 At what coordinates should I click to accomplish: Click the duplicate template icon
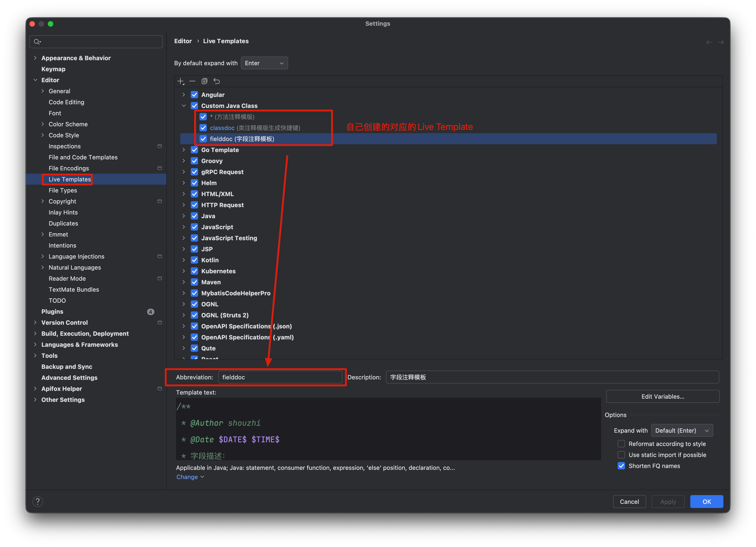tap(204, 81)
